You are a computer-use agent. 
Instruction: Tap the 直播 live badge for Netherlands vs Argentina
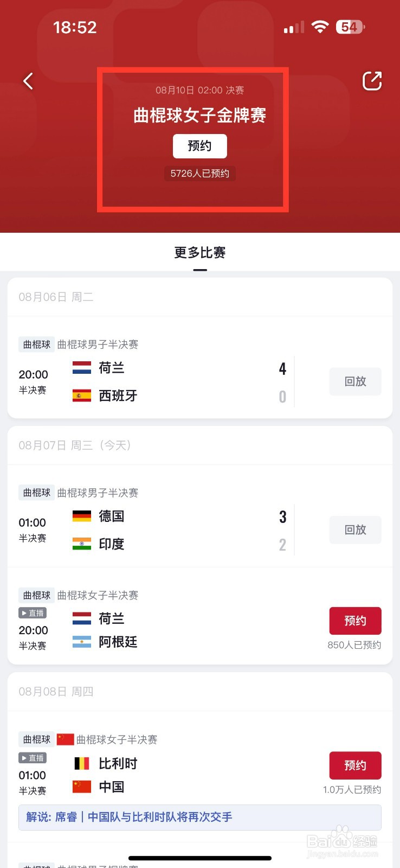pos(33,613)
